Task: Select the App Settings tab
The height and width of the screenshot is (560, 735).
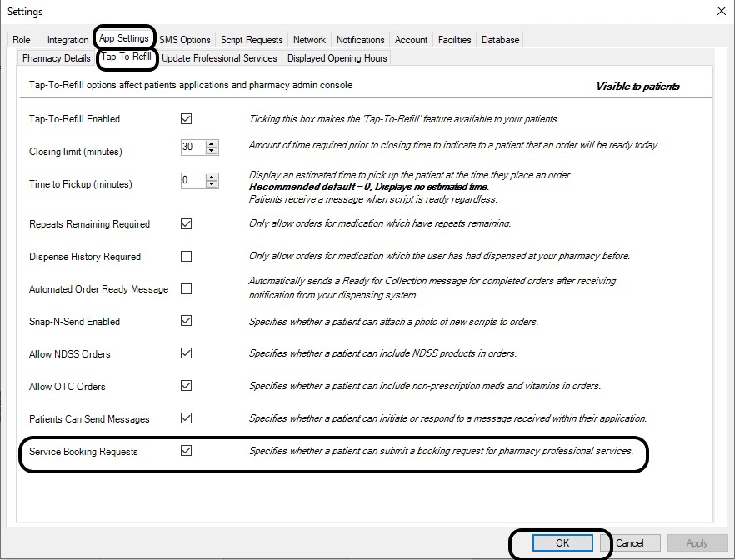Action: coord(124,38)
